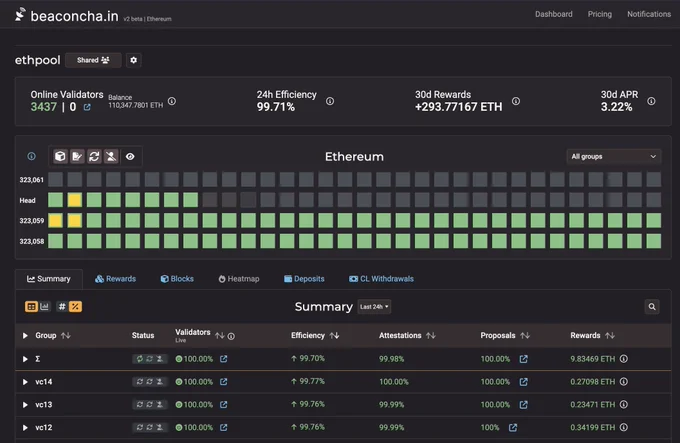
Task: Click slot viewer info icon left of filters
Action: pyautogui.click(x=32, y=156)
